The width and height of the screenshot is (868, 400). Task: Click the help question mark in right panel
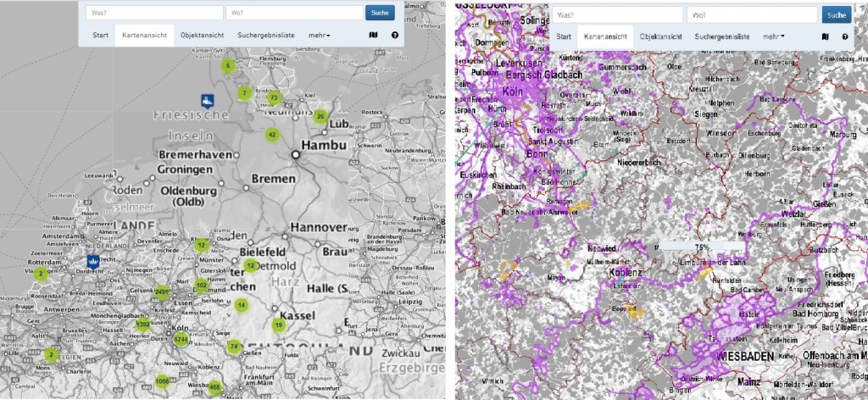(x=845, y=37)
